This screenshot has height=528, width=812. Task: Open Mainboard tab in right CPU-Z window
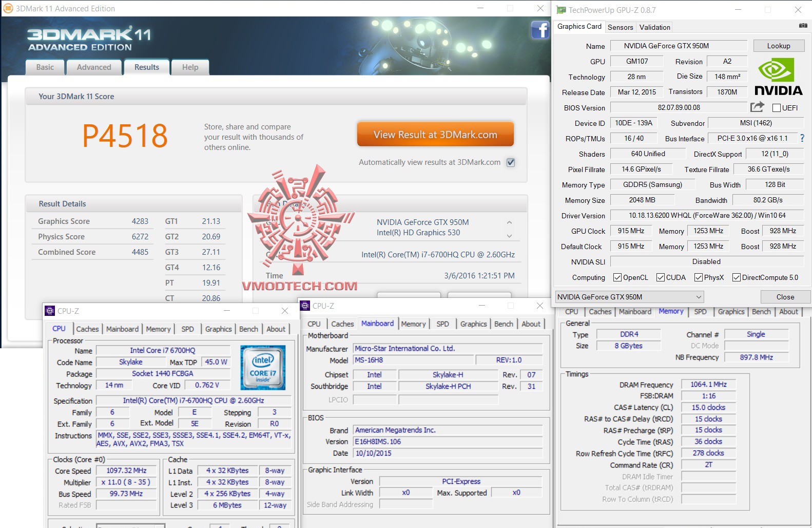click(635, 312)
